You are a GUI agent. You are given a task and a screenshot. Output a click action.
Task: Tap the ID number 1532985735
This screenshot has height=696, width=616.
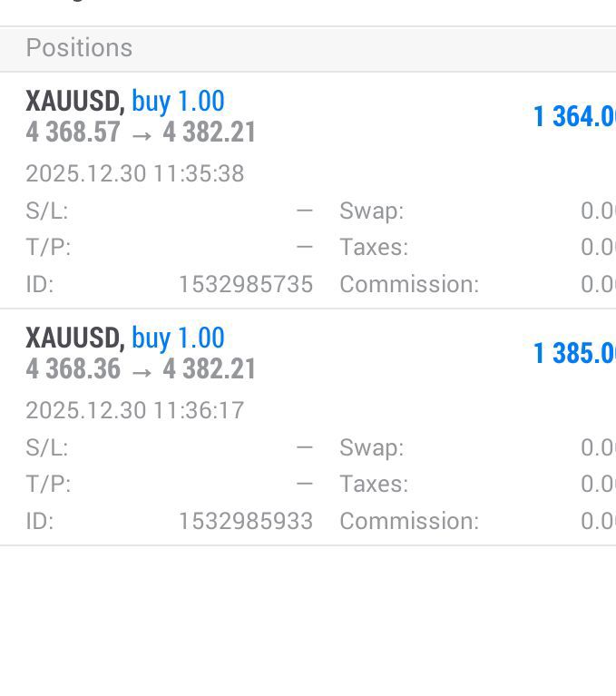(245, 284)
